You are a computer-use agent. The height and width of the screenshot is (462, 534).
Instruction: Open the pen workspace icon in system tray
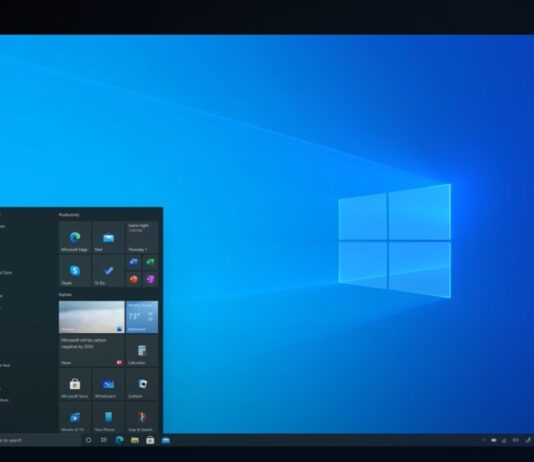coord(528,440)
